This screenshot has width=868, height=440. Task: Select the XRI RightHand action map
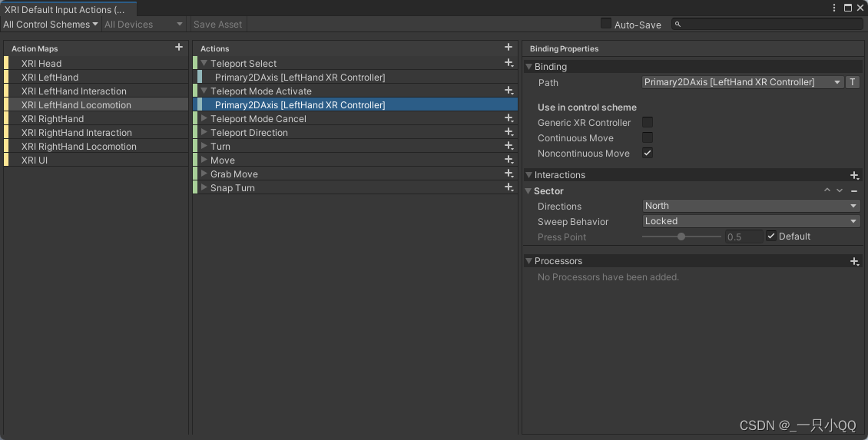click(x=96, y=118)
